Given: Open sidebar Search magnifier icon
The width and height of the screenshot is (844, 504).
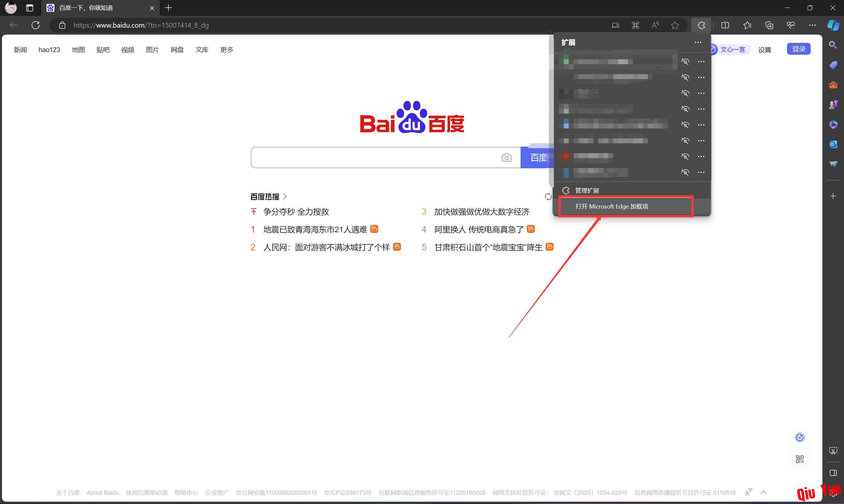Looking at the screenshot, I should tap(833, 45).
